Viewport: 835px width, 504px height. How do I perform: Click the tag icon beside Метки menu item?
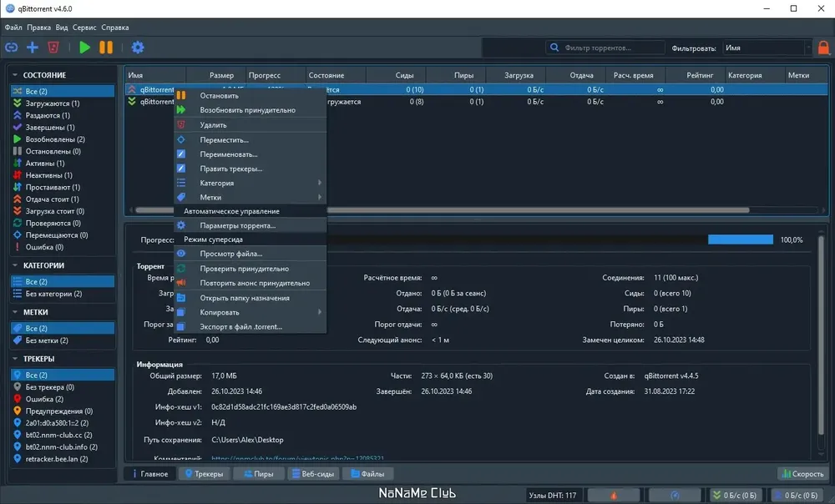coord(181,197)
